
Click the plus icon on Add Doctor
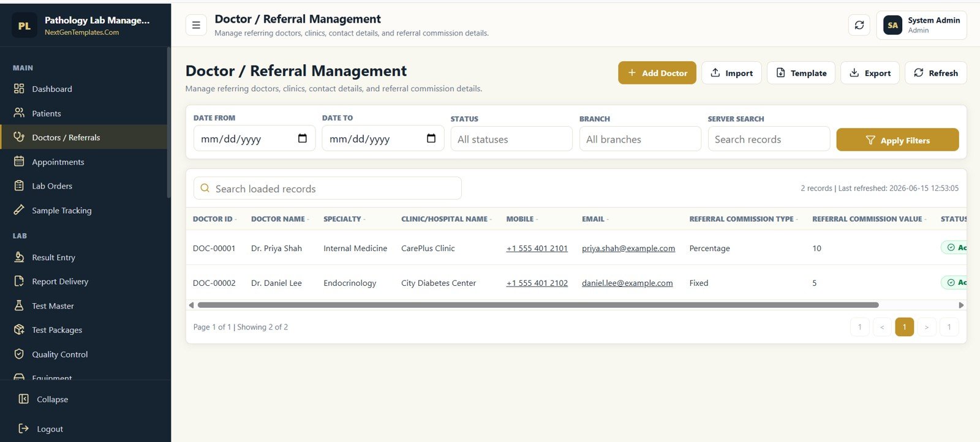tap(631, 73)
